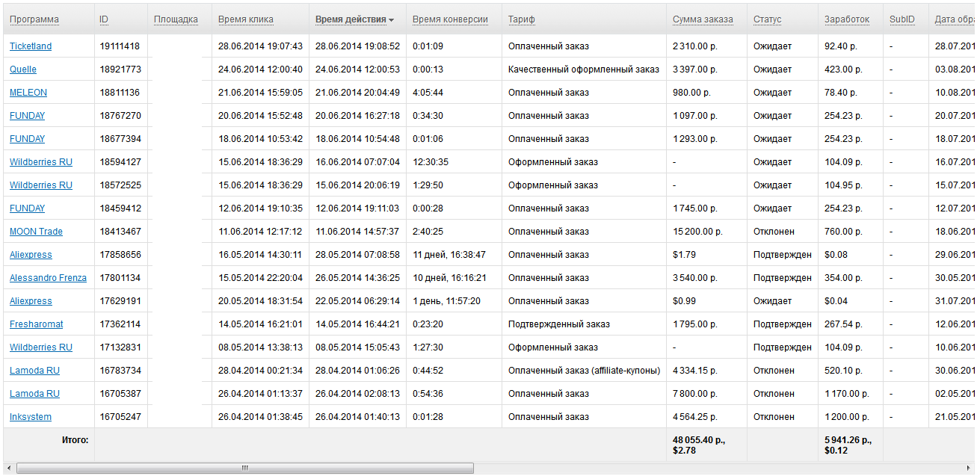
Task: Open Aliexpress link in row 17858656
Action: (31, 255)
